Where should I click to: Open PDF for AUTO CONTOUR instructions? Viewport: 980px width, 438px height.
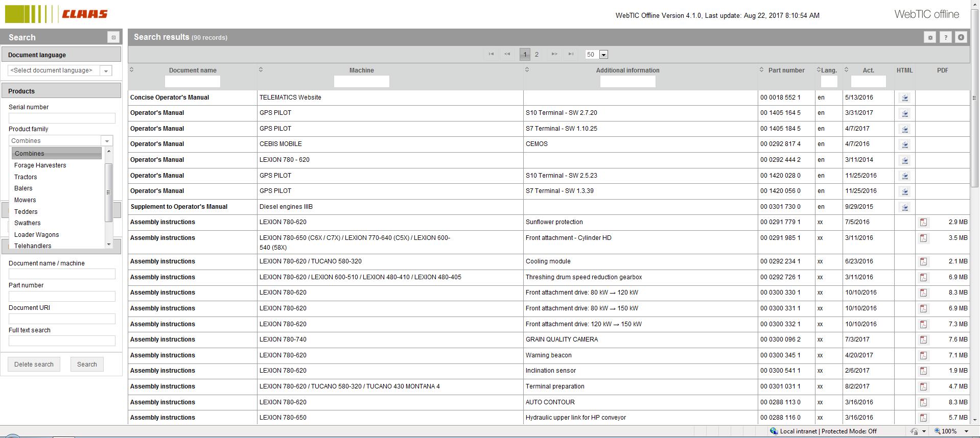coord(923,403)
